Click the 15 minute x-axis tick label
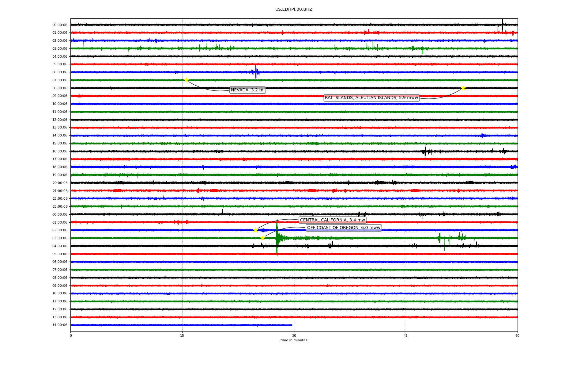 tap(182, 336)
